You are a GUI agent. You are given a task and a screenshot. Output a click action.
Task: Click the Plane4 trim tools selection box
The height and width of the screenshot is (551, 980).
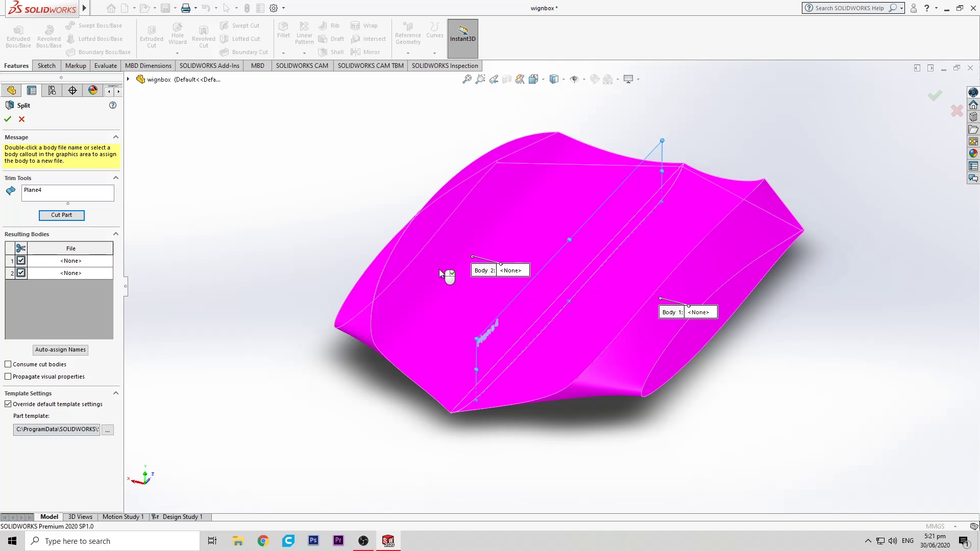click(x=68, y=193)
